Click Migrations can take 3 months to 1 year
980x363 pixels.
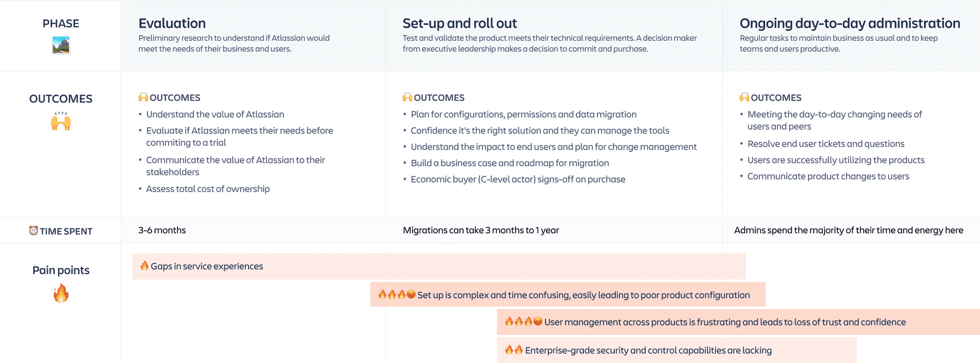click(481, 230)
